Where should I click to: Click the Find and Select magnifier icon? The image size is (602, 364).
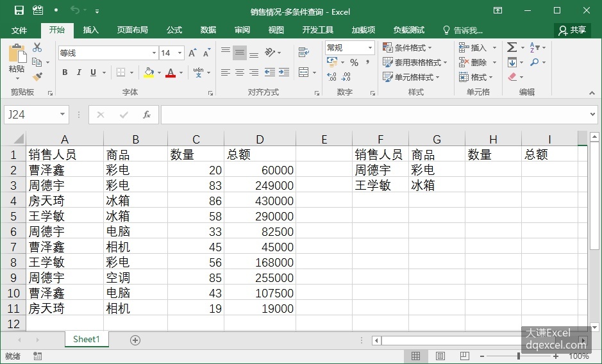[x=534, y=62]
